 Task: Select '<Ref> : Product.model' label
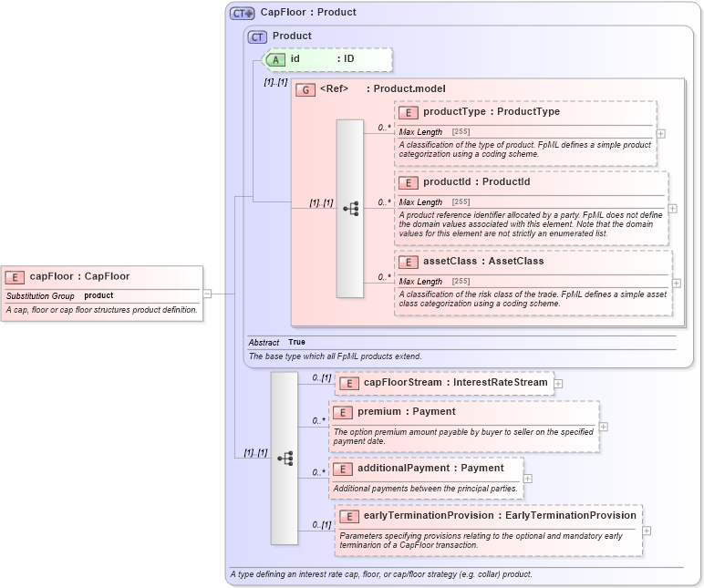(382, 88)
